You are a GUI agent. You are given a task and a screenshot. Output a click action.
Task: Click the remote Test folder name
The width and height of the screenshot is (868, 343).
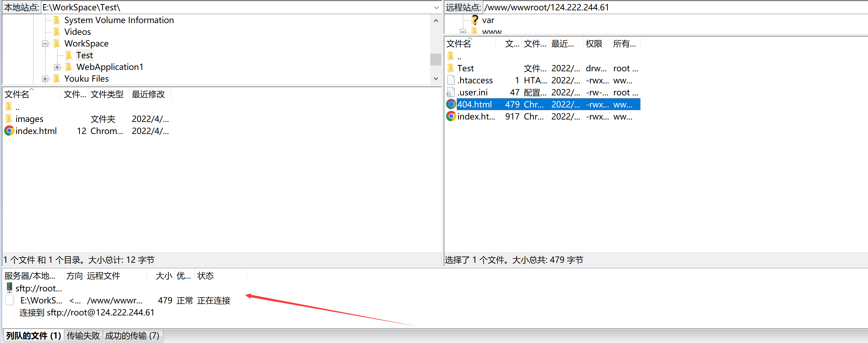click(465, 68)
